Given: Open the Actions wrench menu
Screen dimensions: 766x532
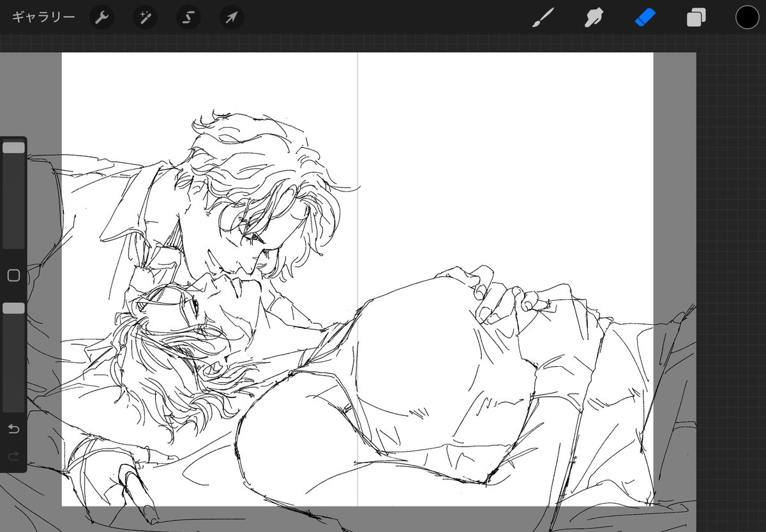Looking at the screenshot, I should point(101,17).
